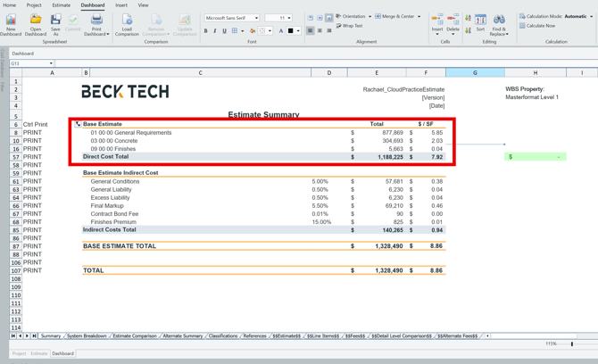
Task: Open the Project ribbon tab
Action: pyautogui.click(x=34, y=5)
